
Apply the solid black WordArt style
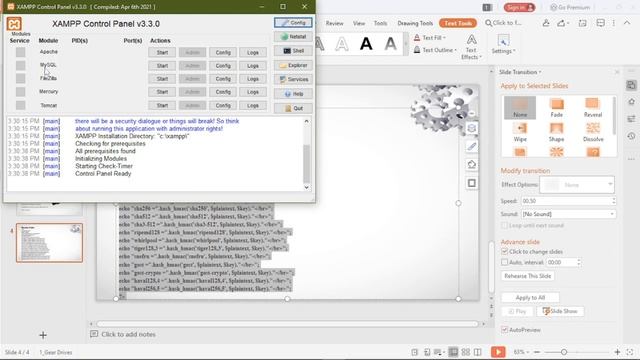[x=366, y=44]
